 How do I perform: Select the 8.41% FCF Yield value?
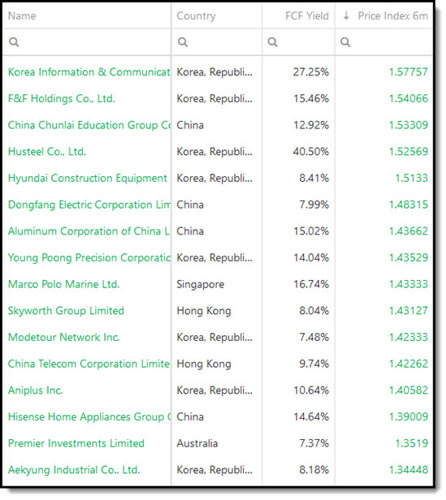click(314, 178)
